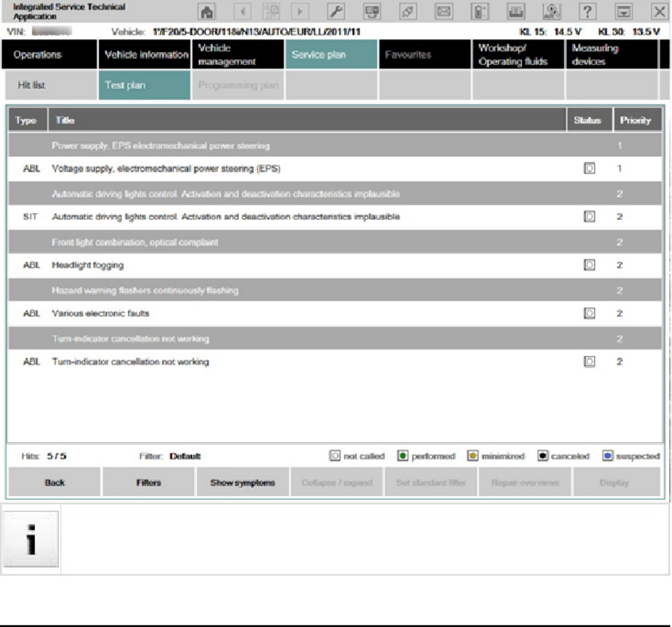Select the Service plan tab

[x=331, y=54]
